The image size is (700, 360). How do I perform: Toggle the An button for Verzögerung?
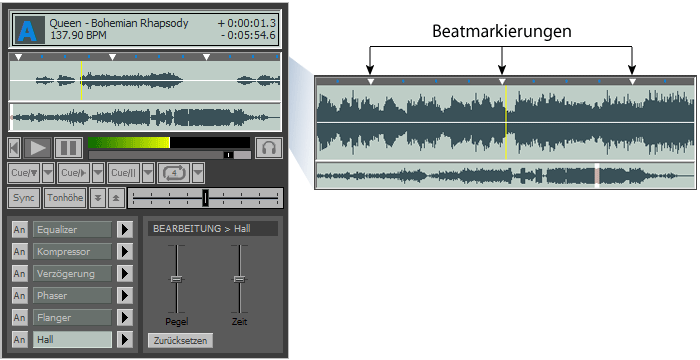coord(19,273)
